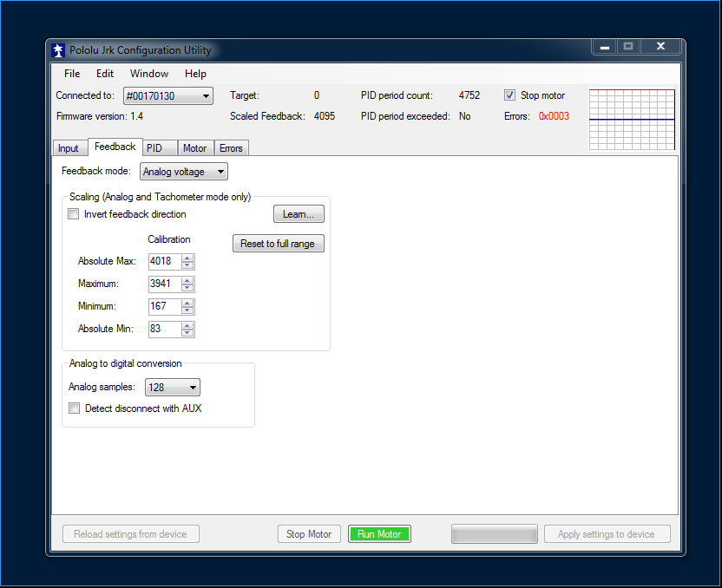Expand the Connected to device dropdown

(x=168, y=96)
